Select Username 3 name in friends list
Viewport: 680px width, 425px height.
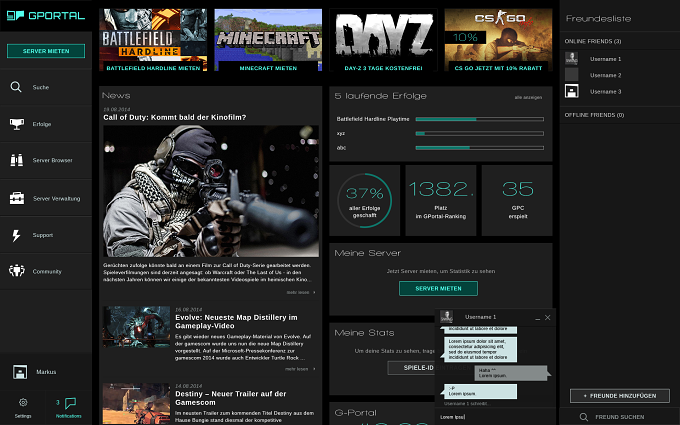[605, 92]
